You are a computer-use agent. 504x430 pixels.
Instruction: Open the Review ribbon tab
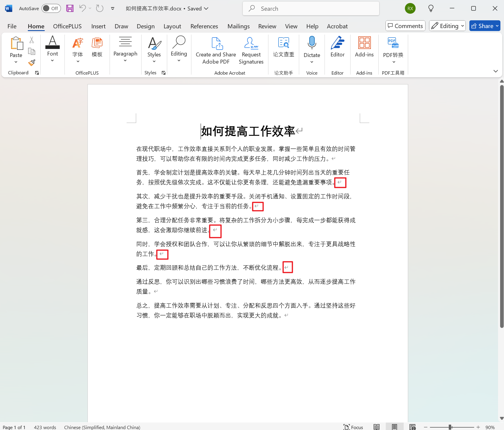pyautogui.click(x=267, y=26)
